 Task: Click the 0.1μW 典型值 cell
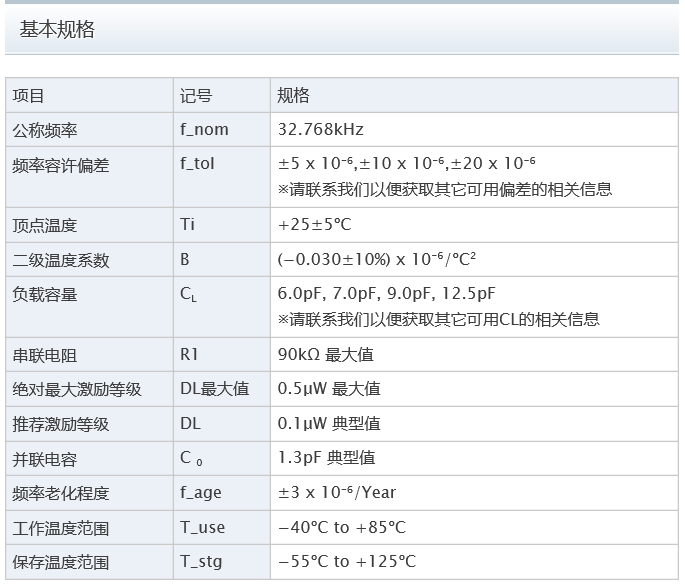(x=328, y=424)
